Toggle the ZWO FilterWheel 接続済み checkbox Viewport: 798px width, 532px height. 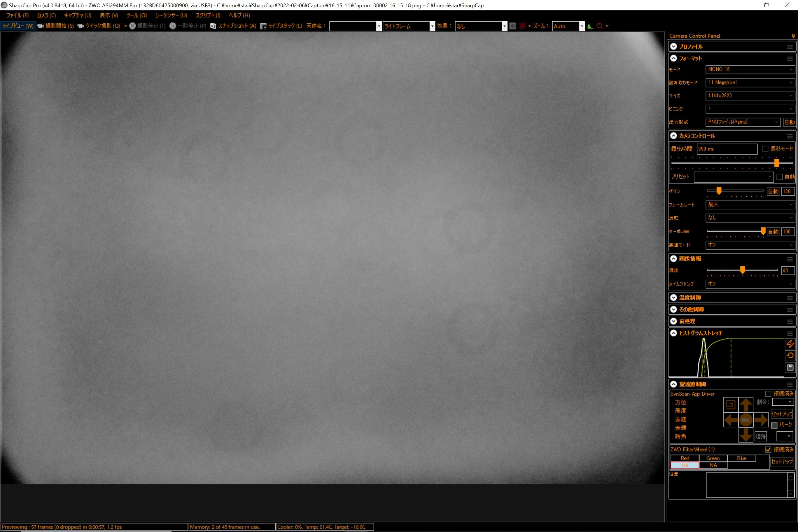tap(768, 449)
